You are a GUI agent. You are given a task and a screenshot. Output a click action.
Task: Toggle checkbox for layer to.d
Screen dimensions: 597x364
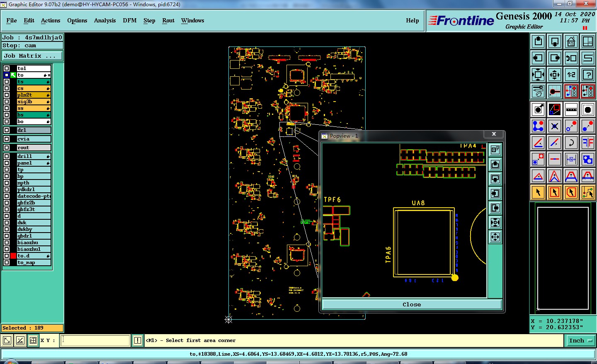click(7, 256)
